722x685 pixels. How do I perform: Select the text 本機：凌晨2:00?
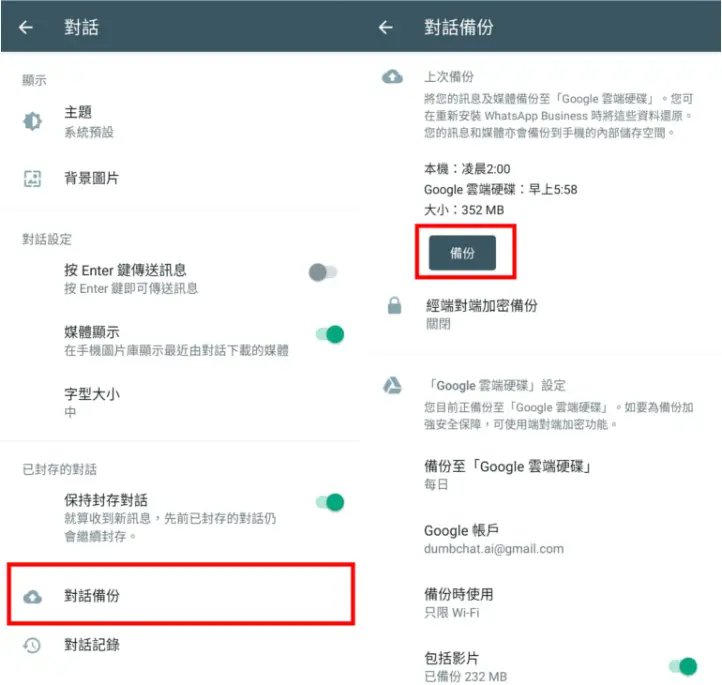pos(467,169)
